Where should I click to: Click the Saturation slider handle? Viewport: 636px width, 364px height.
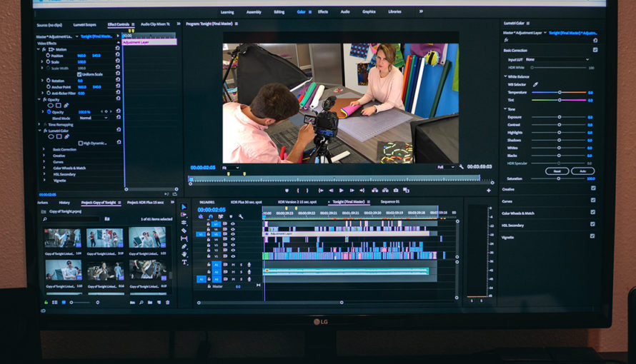tap(559, 178)
